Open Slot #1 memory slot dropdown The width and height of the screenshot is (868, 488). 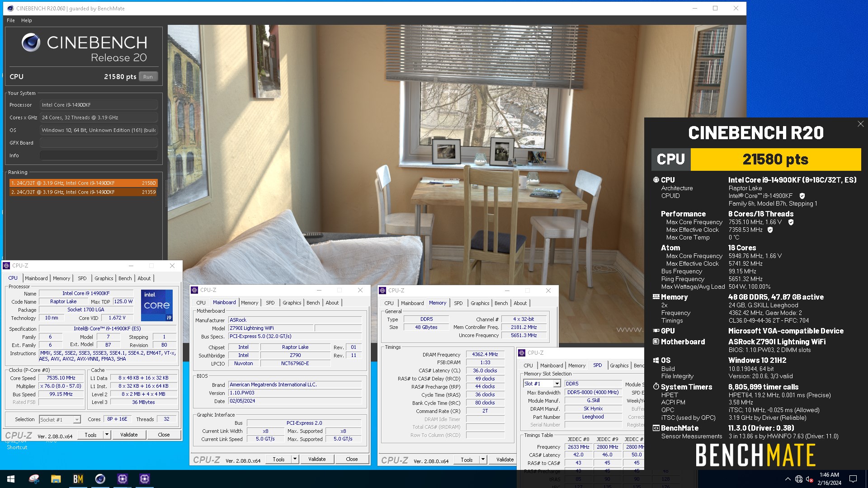(542, 384)
